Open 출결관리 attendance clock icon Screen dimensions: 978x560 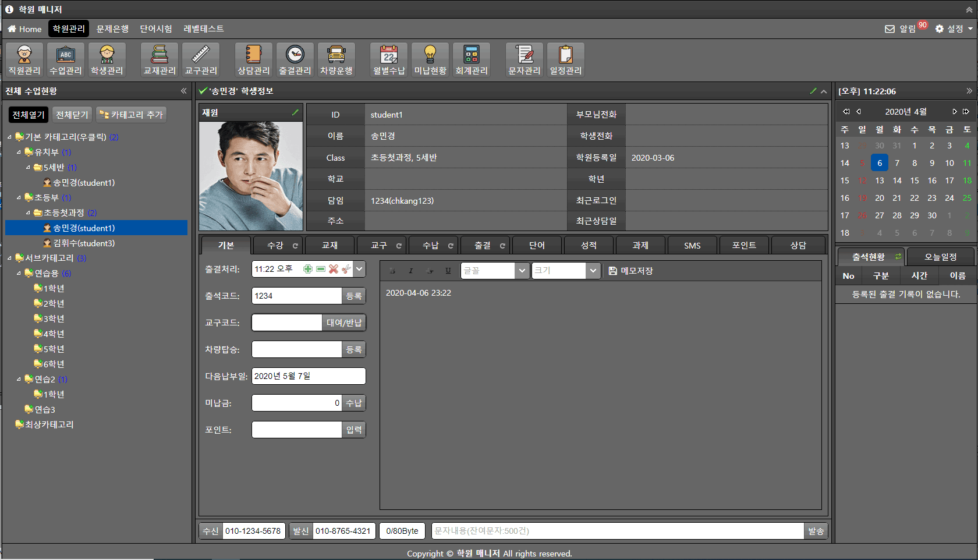tap(295, 59)
